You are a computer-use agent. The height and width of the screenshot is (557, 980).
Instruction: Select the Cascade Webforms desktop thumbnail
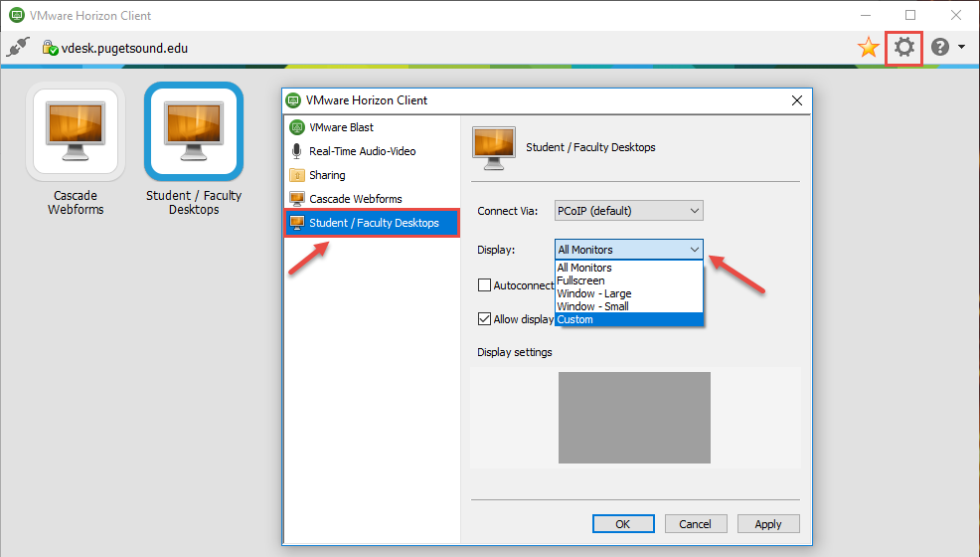click(x=76, y=131)
